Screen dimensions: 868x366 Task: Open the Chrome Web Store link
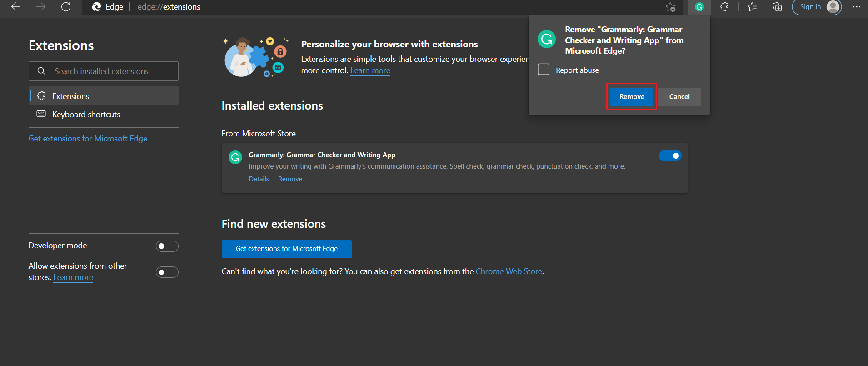click(x=509, y=271)
